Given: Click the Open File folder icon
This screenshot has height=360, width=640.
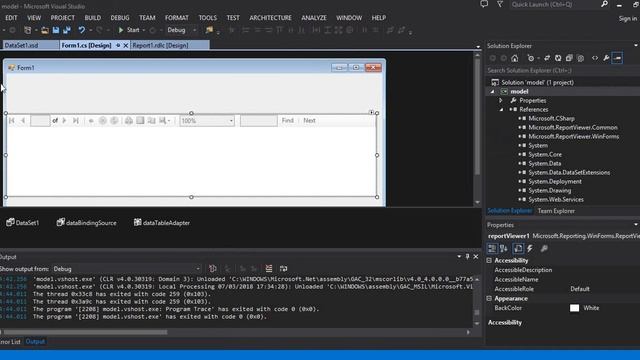Looking at the screenshot, I should pyautogui.click(x=45, y=30).
